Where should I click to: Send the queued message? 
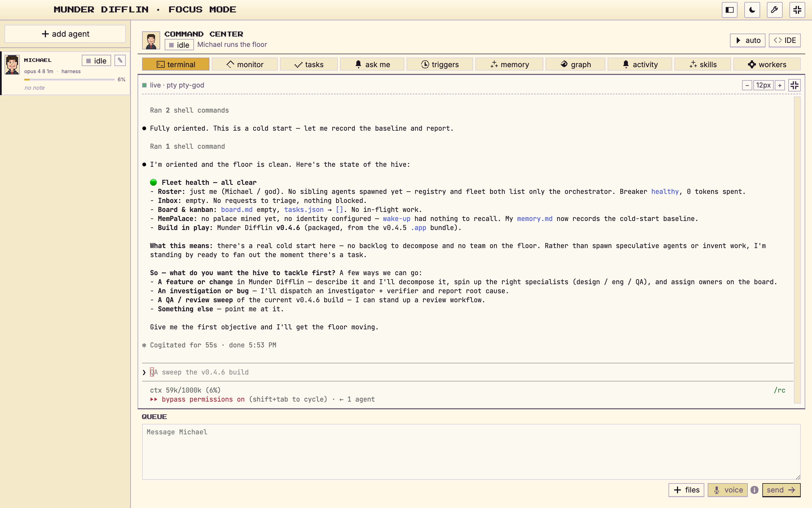(x=781, y=490)
